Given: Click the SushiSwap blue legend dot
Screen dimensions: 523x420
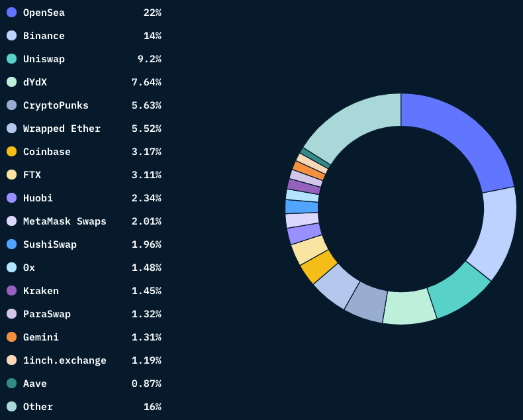Looking at the screenshot, I should coord(12,244).
